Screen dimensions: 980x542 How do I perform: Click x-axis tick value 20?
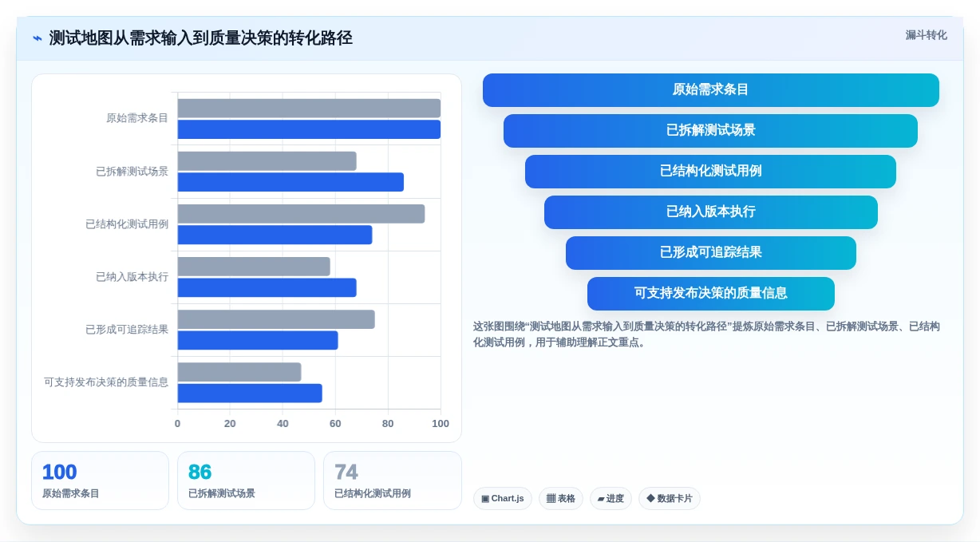(x=230, y=424)
